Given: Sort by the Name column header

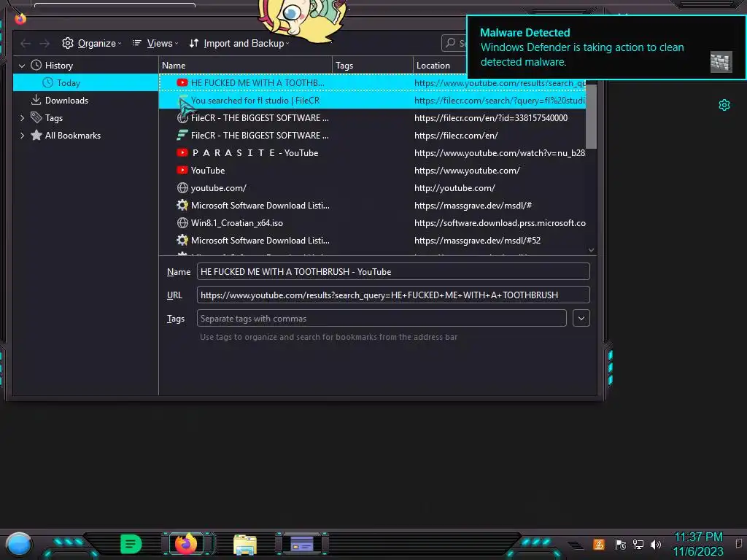Looking at the screenshot, I should 245,65.
